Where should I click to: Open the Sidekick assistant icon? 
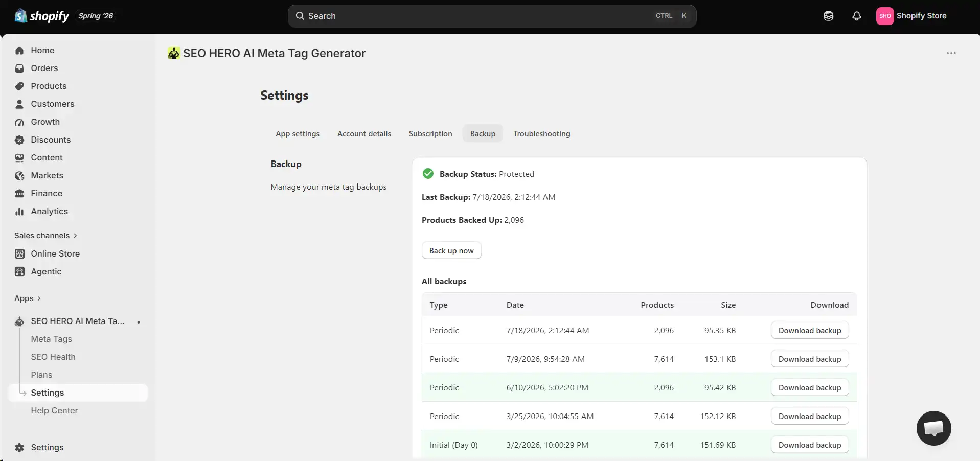tap(829, 16)
